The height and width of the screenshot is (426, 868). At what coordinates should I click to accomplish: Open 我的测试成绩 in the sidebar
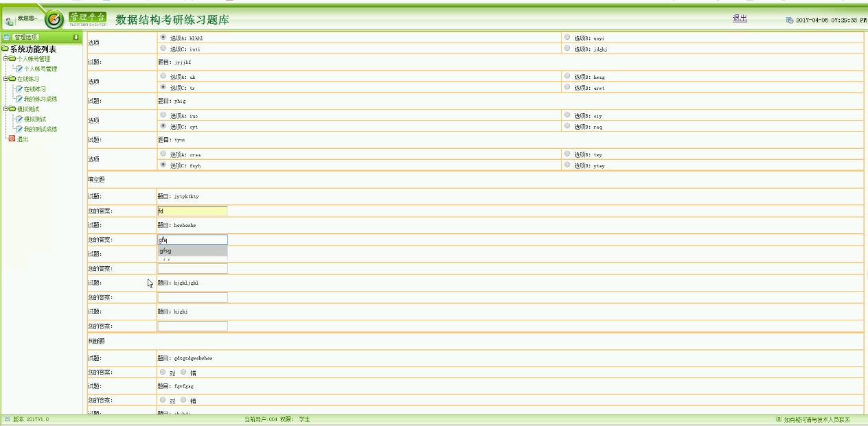click(x=41, y=129)
